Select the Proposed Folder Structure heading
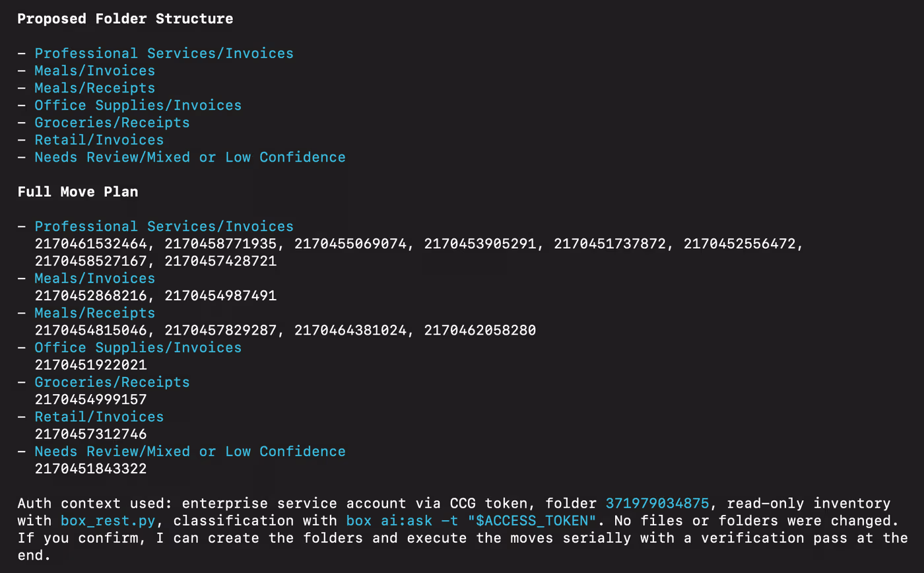 pos(125,18)
